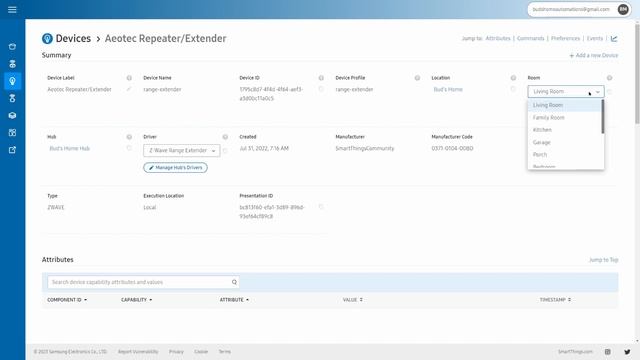Image resolution: width=640 pixels, height=360 pixels.
Task: Open the Bud's Home Hub link
Action: click(69, 149)
